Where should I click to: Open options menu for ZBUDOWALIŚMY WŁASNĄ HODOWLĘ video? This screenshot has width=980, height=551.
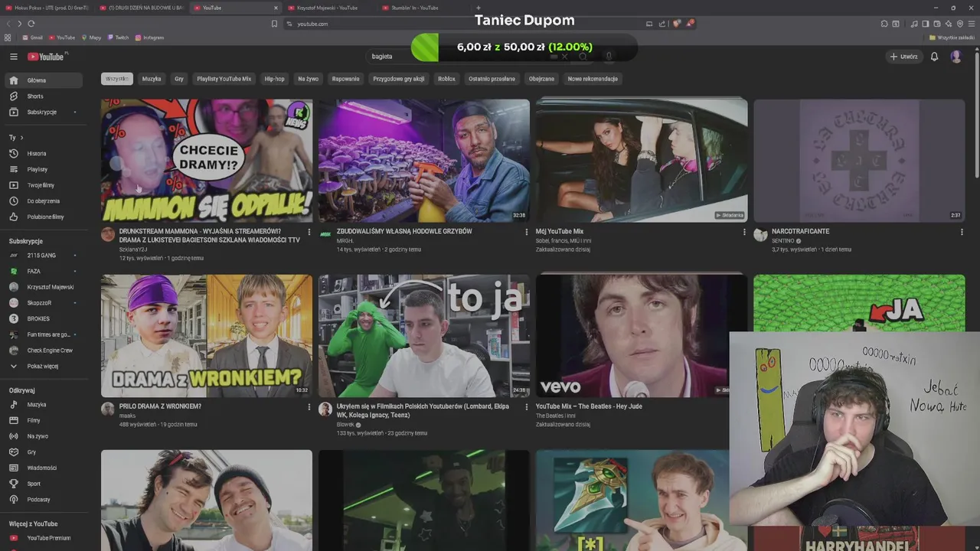(x=527, y=232)
